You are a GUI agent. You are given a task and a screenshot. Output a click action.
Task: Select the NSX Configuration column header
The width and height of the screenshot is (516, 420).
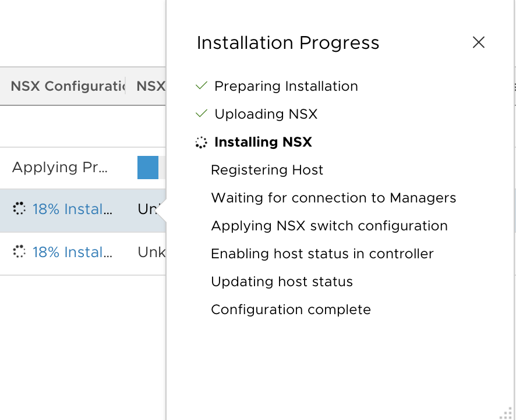pyautogui.click(x=68, y=86)
